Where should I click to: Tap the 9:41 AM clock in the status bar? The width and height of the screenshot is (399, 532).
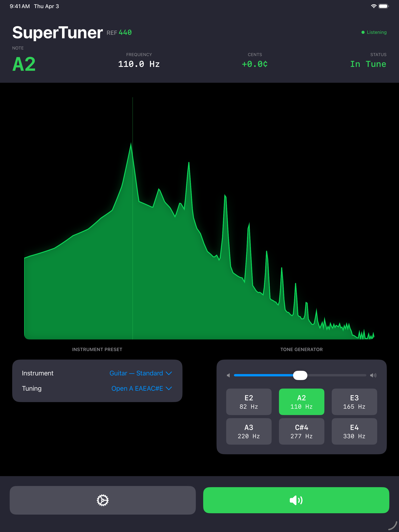click(x=20, y=6)
